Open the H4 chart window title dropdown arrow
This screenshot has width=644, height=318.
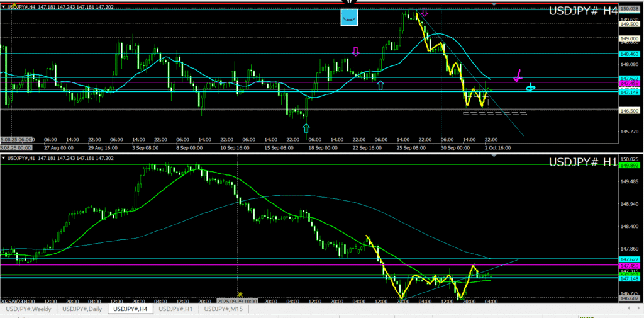point(3,7)
